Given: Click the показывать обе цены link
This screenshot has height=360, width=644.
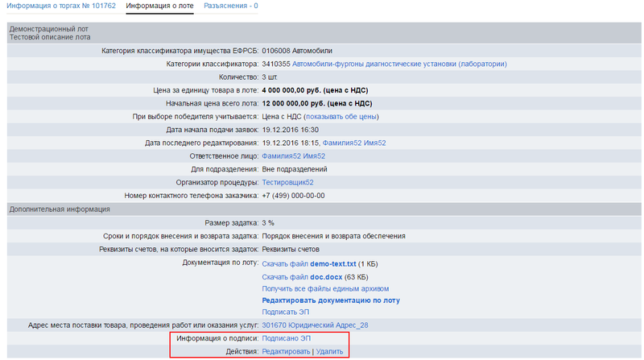Looking at the screenshot, I should coord(341,117).
